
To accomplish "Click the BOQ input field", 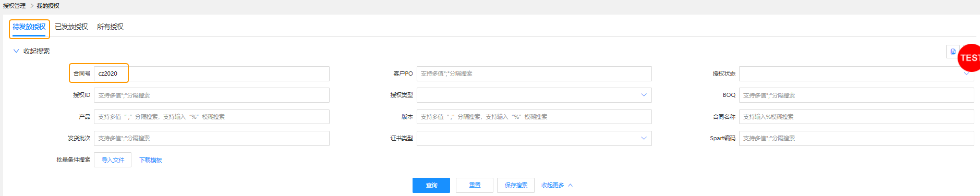I will [856, 95].
